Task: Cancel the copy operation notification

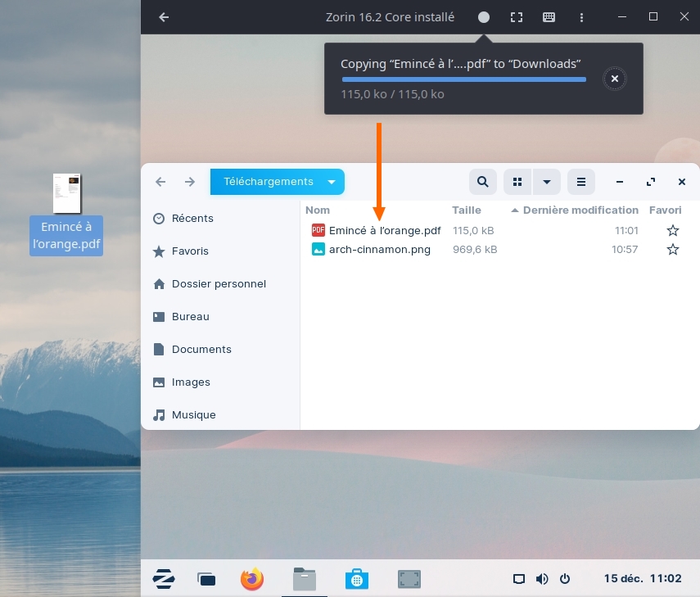Action: 615,79
